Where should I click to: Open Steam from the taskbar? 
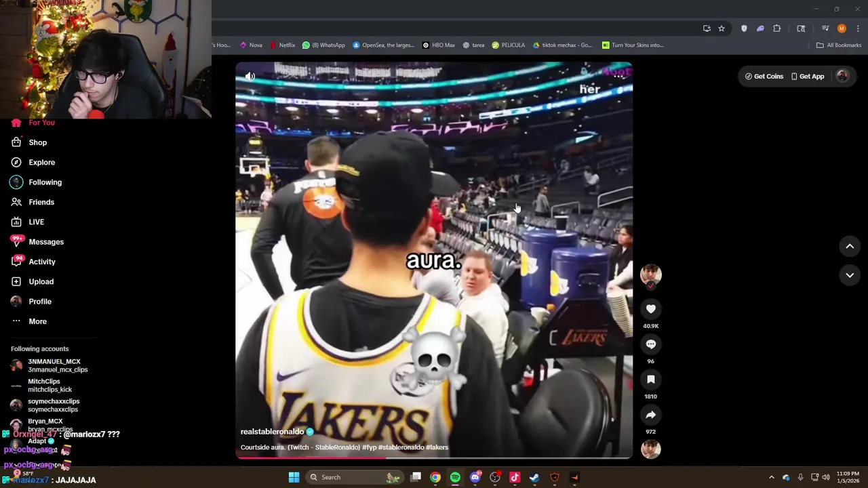[534, 477]
